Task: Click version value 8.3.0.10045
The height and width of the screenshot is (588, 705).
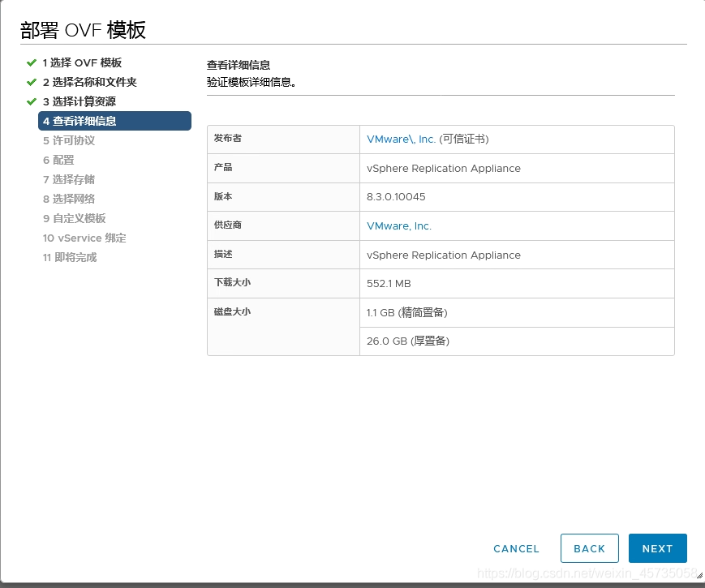Action: pyautogui.click(x=396, y=196)
